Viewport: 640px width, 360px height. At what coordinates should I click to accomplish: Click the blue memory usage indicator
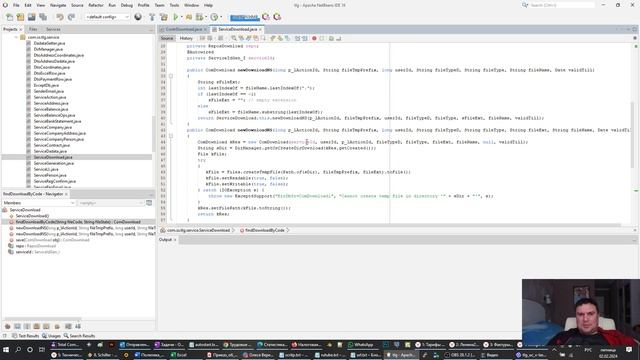pos(244,18)
